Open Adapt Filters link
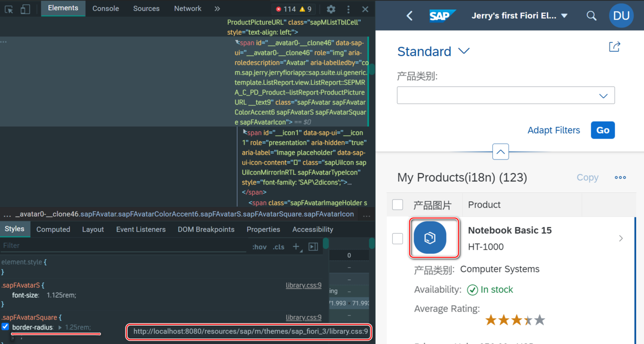Image resolution: width=644 pixels, height=344 pixels. click(554, 130)
